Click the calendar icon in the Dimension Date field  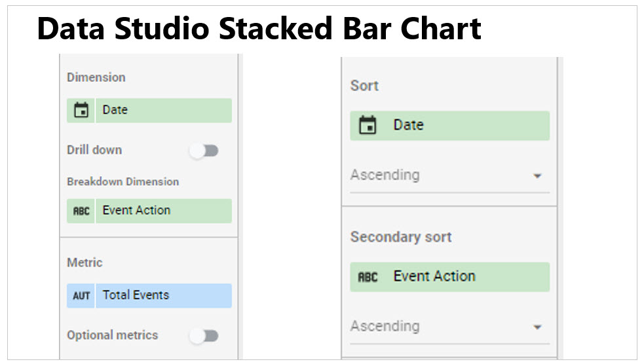point(81,111)
